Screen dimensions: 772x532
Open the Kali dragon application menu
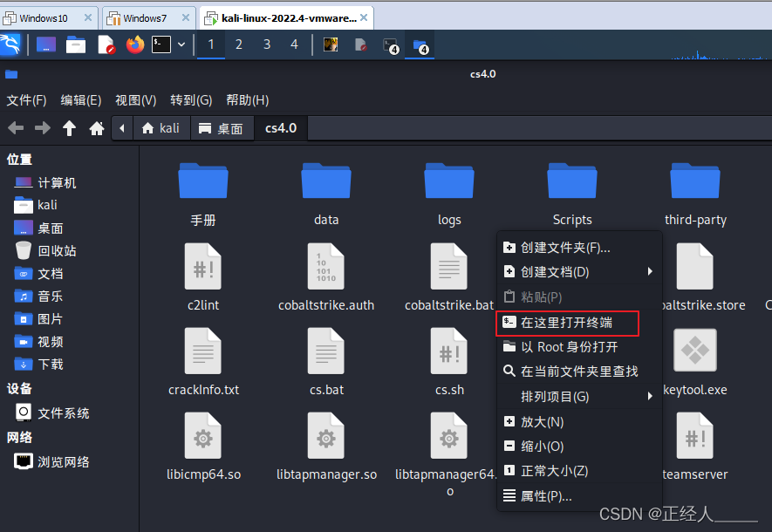pos(10,44)
